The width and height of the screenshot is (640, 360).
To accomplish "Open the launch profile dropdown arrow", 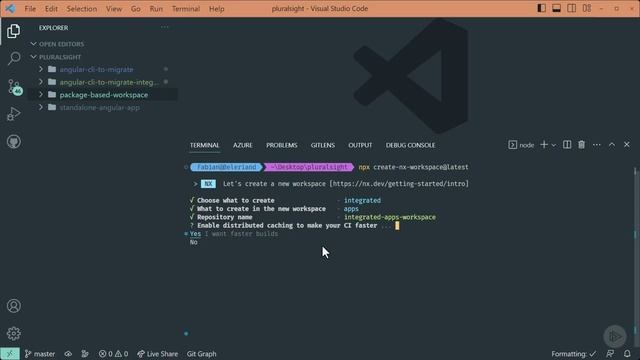I will pyautogui.click(x=553, y=145).
